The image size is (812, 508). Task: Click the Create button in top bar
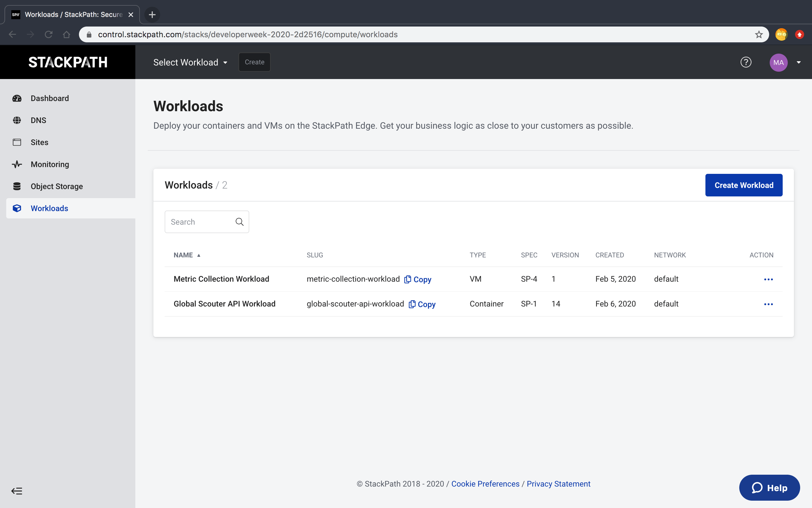click(x=254, y=62)
